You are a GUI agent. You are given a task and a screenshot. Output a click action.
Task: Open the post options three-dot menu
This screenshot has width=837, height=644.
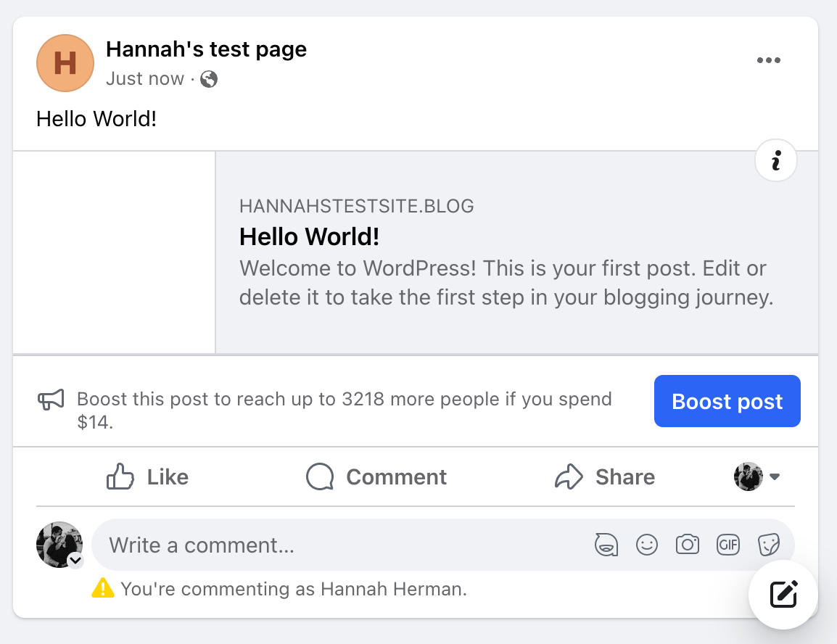(769, 60)
